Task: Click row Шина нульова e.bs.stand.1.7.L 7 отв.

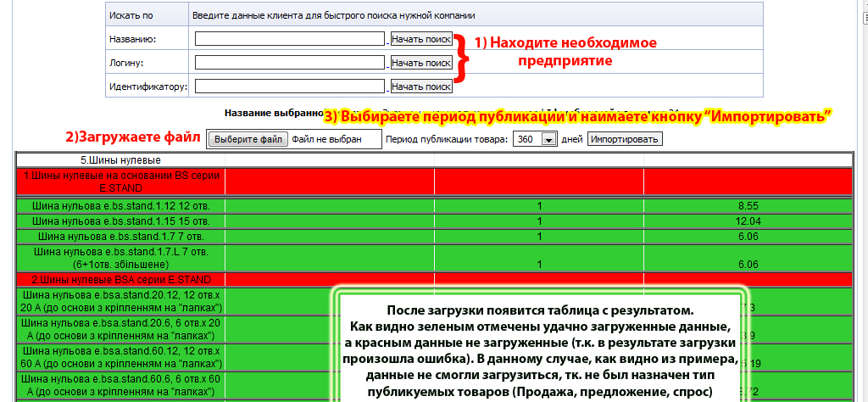Action: coord(120,258)
